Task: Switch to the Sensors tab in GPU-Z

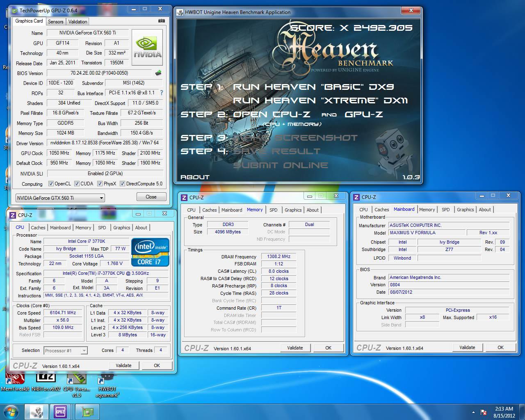Action: coord(55,22)
